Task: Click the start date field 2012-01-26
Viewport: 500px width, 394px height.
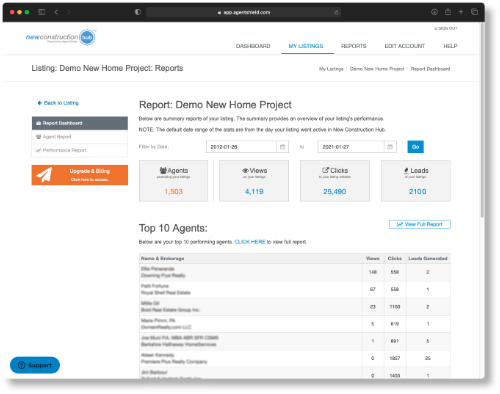Action: [x=241, y=147]
